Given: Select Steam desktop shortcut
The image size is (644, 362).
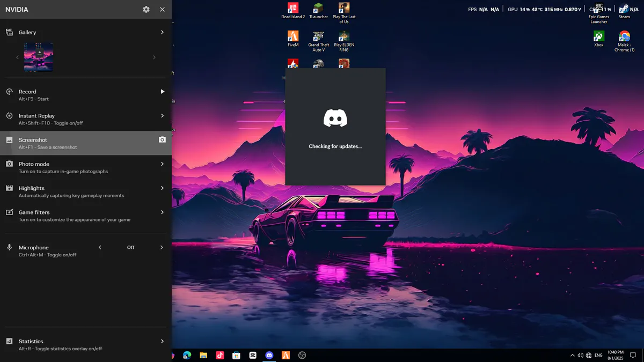Looking at the screenshot, I should [624, 11].
